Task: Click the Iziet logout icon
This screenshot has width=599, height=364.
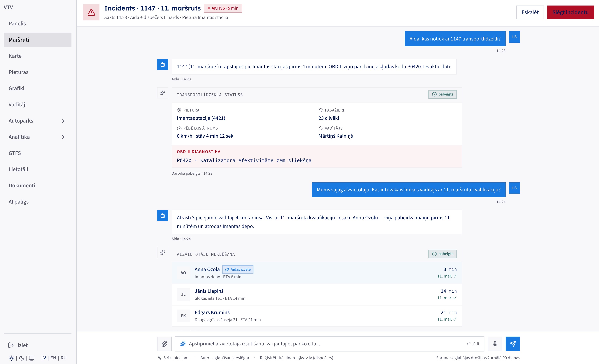Action: point(11,345)
